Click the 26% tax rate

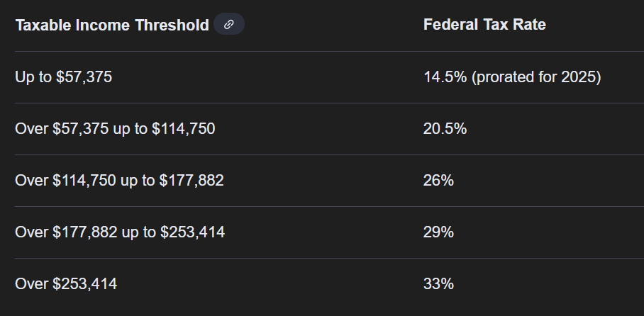(438, 180)
